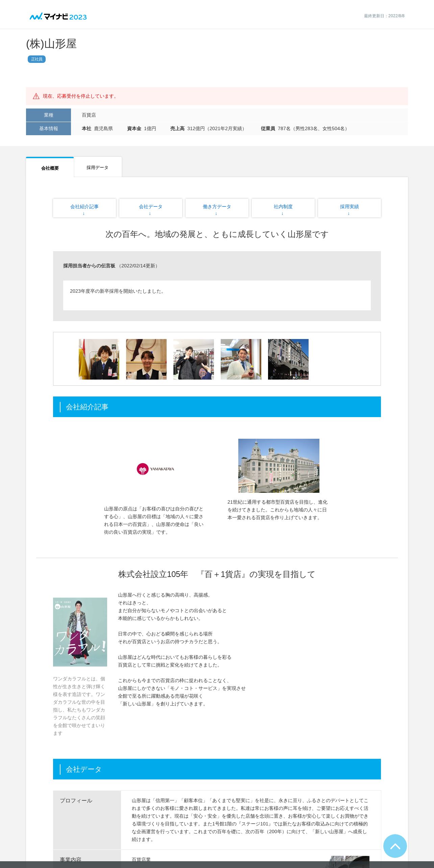The image size is (434, 868).
Task: Click the 採用担当者からの伝言板 heading
Action: pos(89,266)
